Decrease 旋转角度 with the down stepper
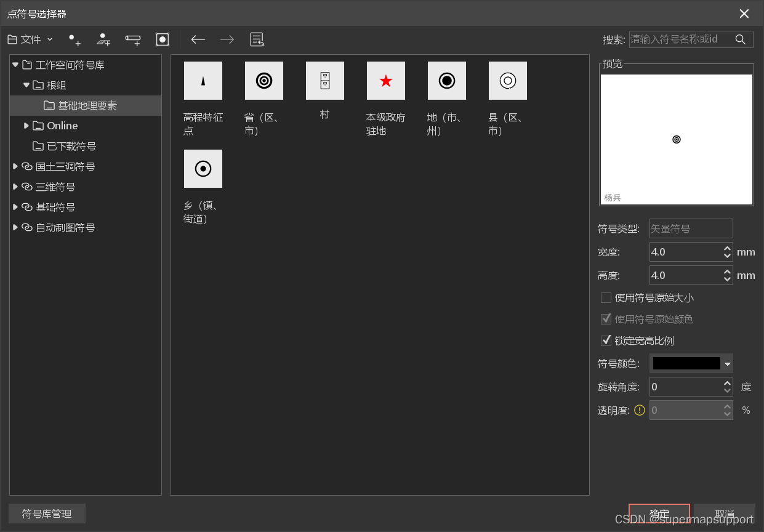The height and width of the screenshot is (532, 764). [728, 391]
